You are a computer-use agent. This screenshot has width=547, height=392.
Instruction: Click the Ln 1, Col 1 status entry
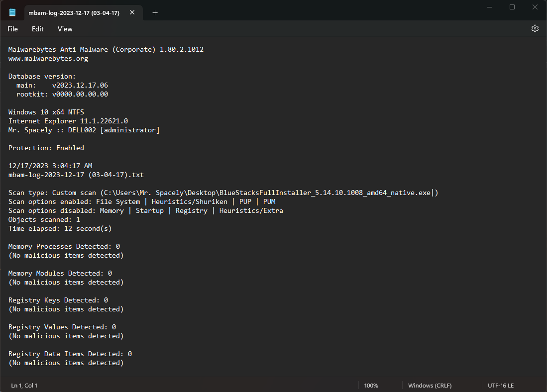[24, 386]
